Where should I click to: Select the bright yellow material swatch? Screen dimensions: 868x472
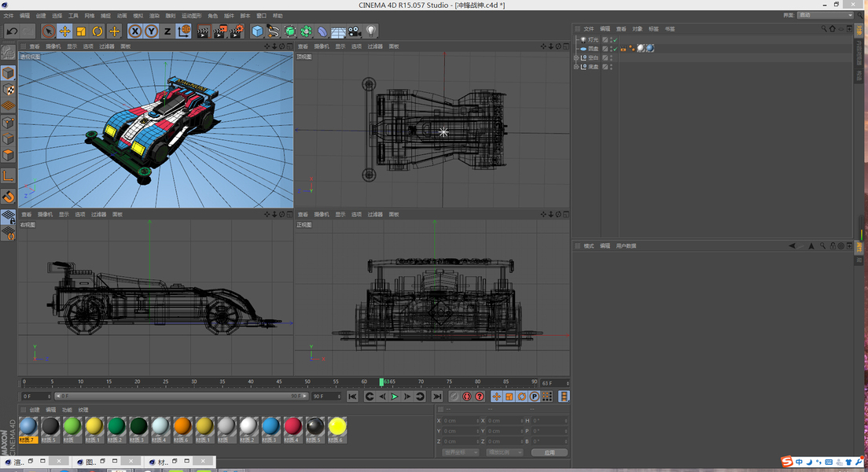tap(337, 430)
